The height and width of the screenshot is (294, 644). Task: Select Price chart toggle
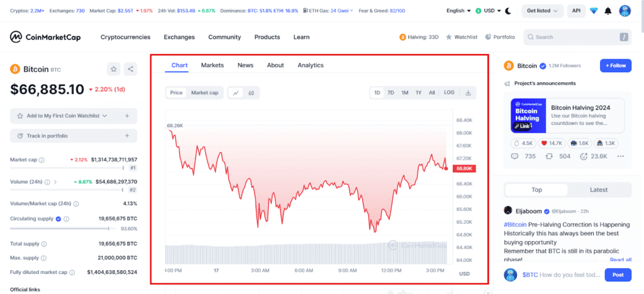click(x=176, y=93)
